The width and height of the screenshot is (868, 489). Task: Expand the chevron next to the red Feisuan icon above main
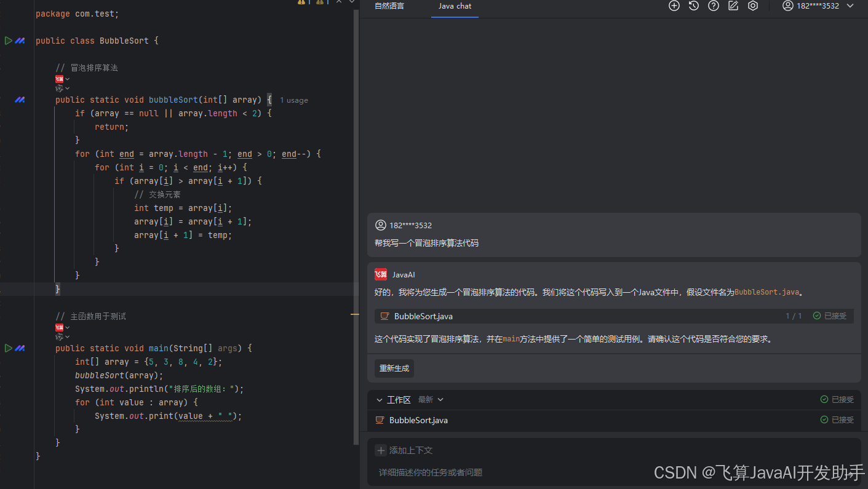67,327
